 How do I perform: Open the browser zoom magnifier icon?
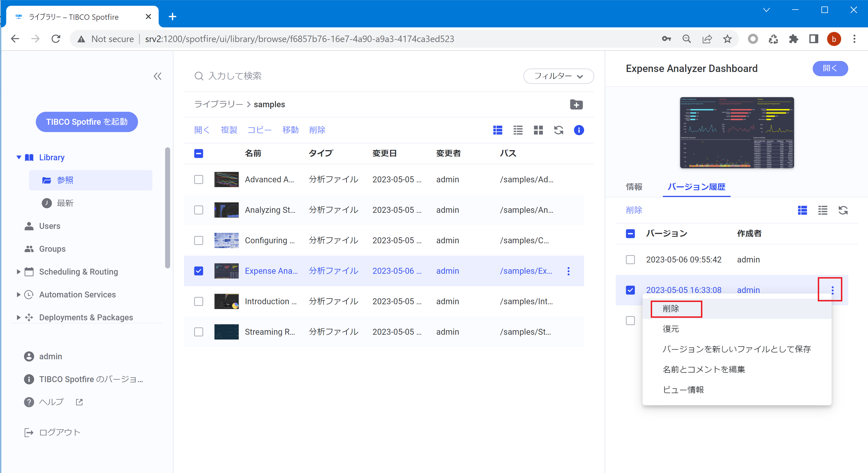(x=686, y=39)
